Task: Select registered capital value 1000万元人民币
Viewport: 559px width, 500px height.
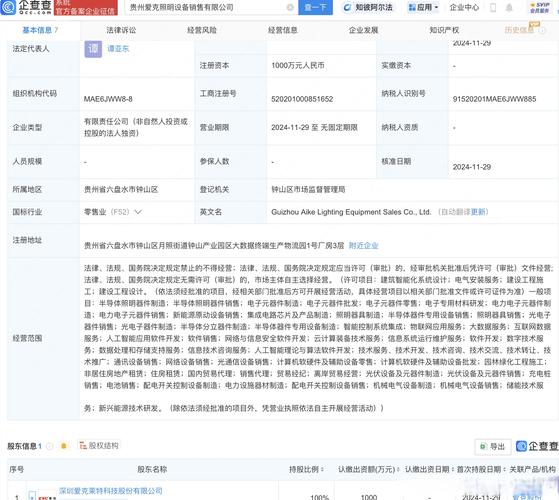Action: tap(298, 66)
